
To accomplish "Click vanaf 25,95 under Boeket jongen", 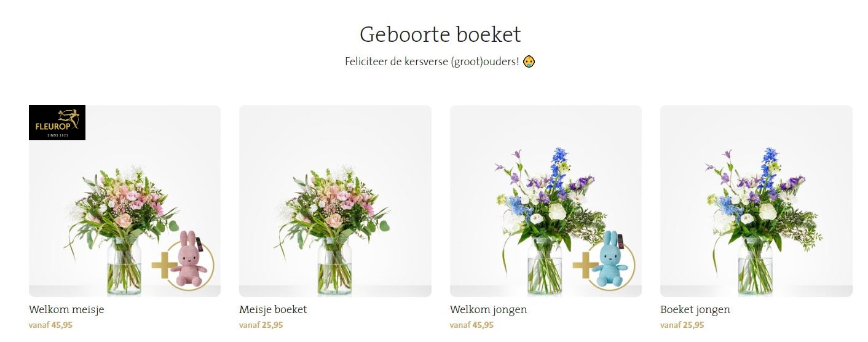I will (682, 325).
